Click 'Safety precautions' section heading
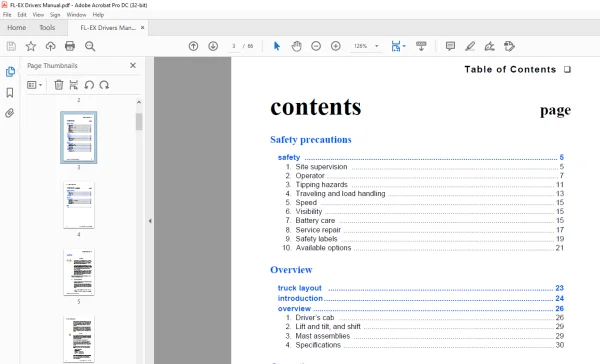This screenshot has width=600, height=364. (311, 140)
